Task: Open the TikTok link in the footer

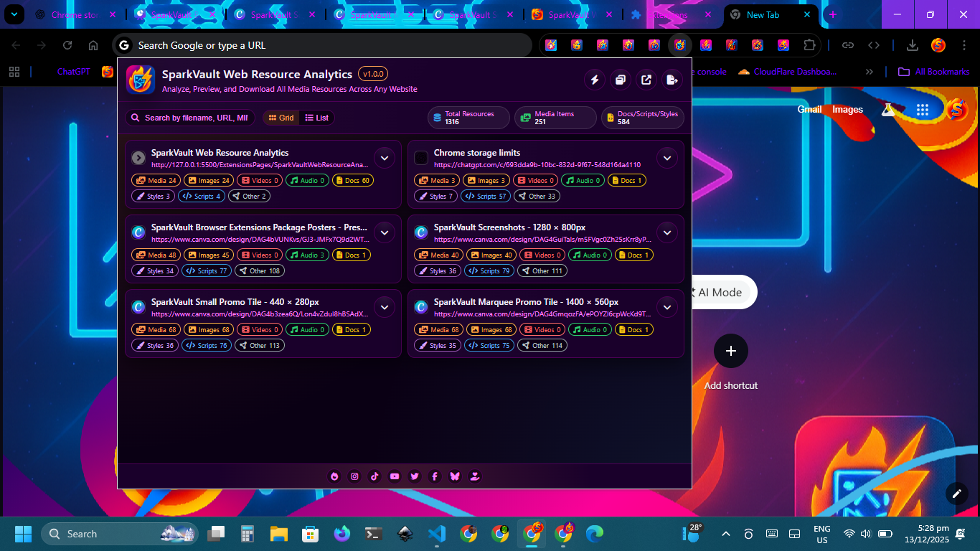Action: 374,476
